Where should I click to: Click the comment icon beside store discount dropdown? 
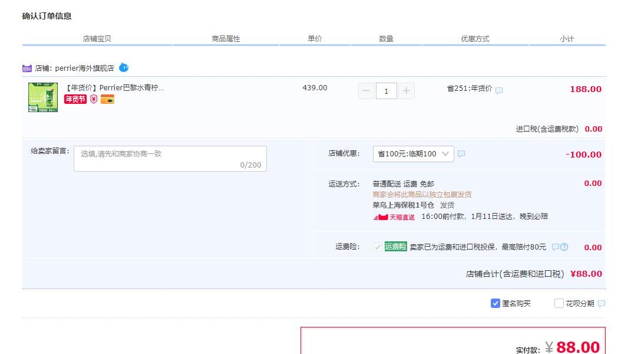[461, 154]
